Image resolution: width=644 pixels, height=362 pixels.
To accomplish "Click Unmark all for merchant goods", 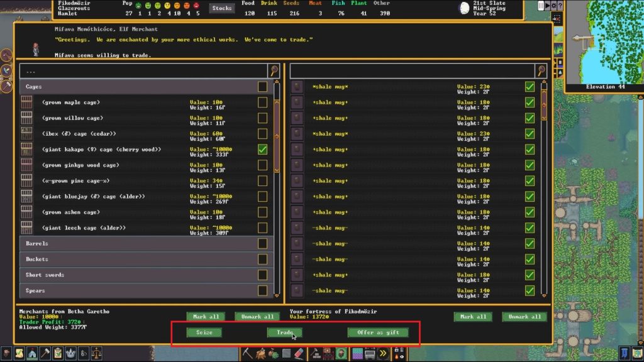I will (257, 317).
